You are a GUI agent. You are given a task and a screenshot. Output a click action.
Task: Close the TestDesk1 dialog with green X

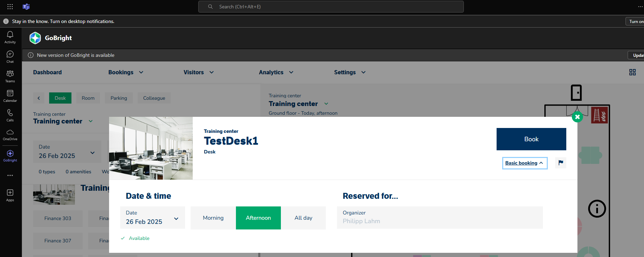(x=577, y=117)
